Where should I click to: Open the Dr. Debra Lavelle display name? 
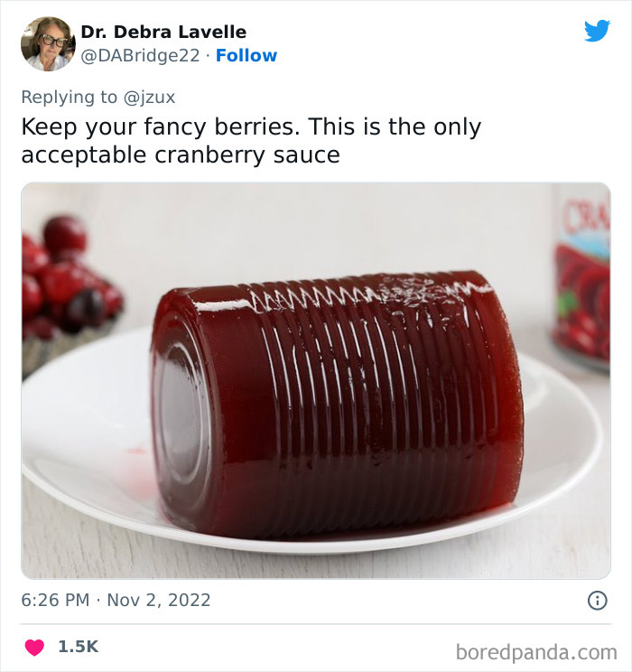tap(163, 32)
